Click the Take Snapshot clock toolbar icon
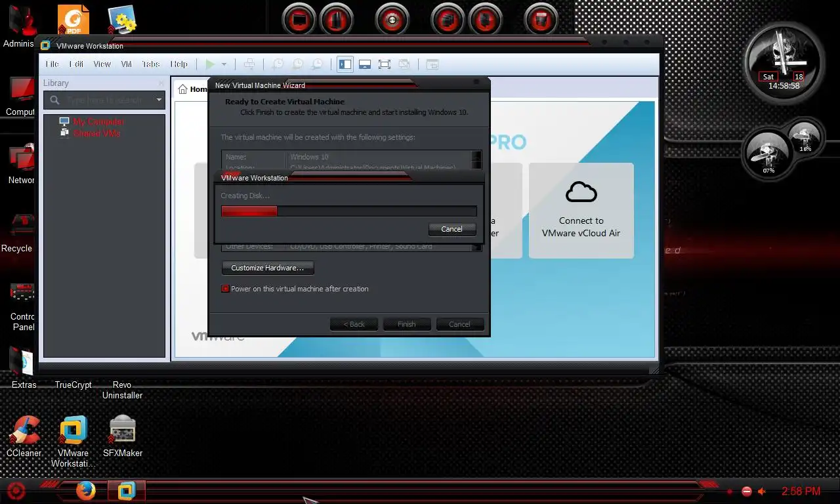Screen dimensions: 840x504 point(278,64)
